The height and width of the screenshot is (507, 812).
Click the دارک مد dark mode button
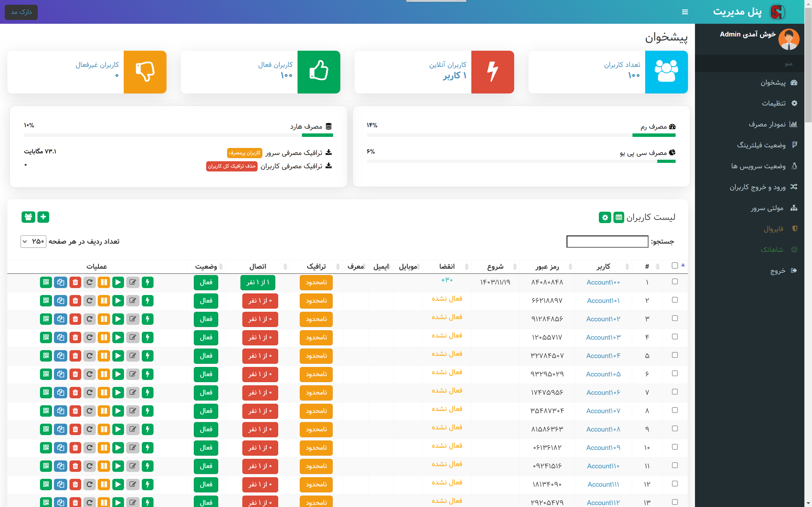pyautogui.click(x=21, y=12)
